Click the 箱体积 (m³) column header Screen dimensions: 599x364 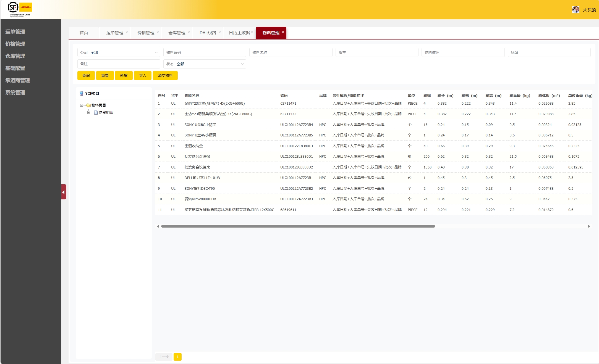[549, 96]
